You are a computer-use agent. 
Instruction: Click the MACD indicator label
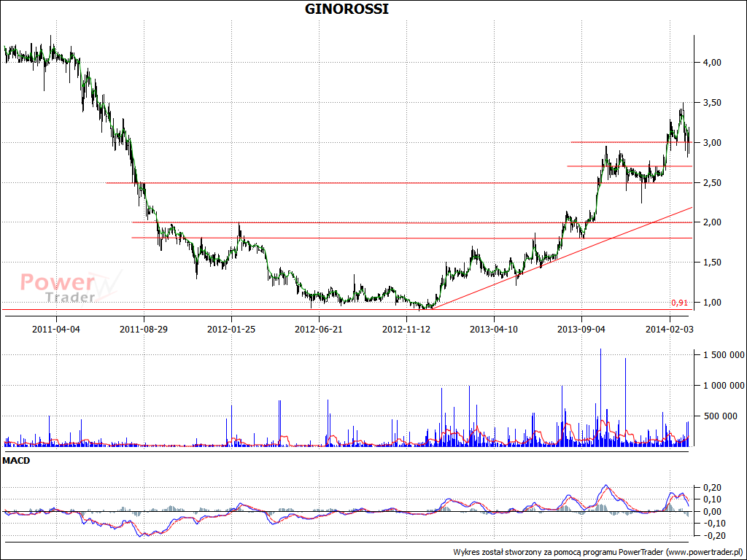16,461
